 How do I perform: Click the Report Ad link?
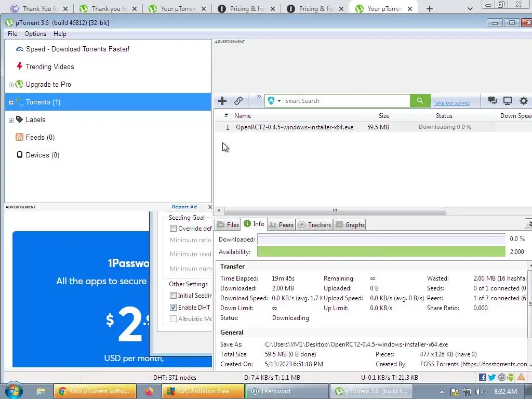click(x=184, y=207)
